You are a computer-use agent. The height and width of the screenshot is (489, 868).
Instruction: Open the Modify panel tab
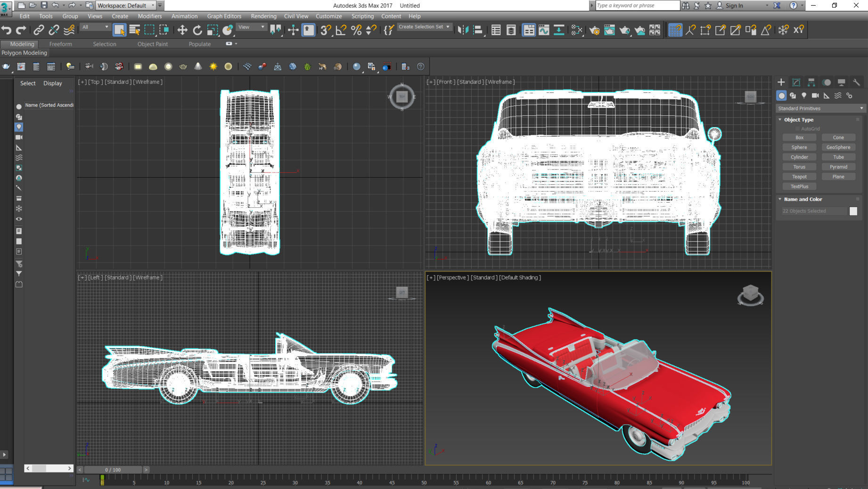(x=796, y=82)
